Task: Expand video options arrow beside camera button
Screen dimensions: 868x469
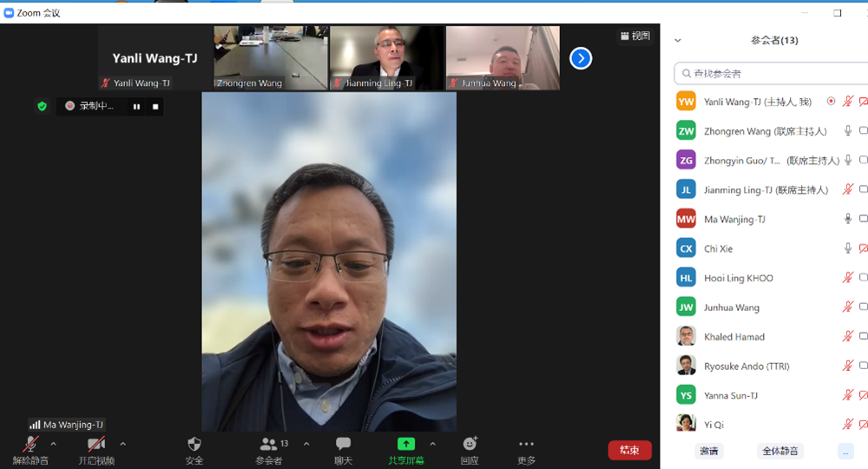Action: pos(122,444)
